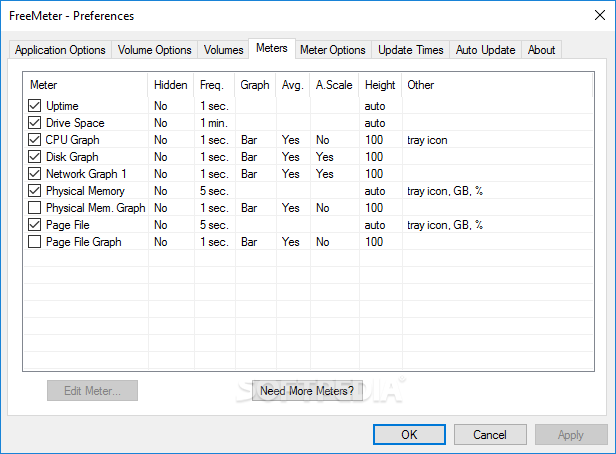Click the Need More Meters? button
This screenshot has height=454, width=616.
(307, 390)
